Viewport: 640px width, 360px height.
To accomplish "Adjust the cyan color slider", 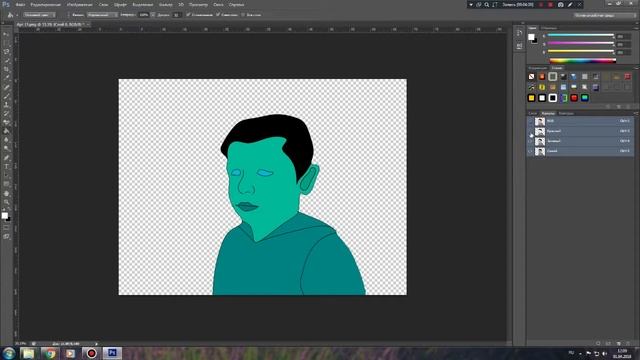I will click(580, 36).
